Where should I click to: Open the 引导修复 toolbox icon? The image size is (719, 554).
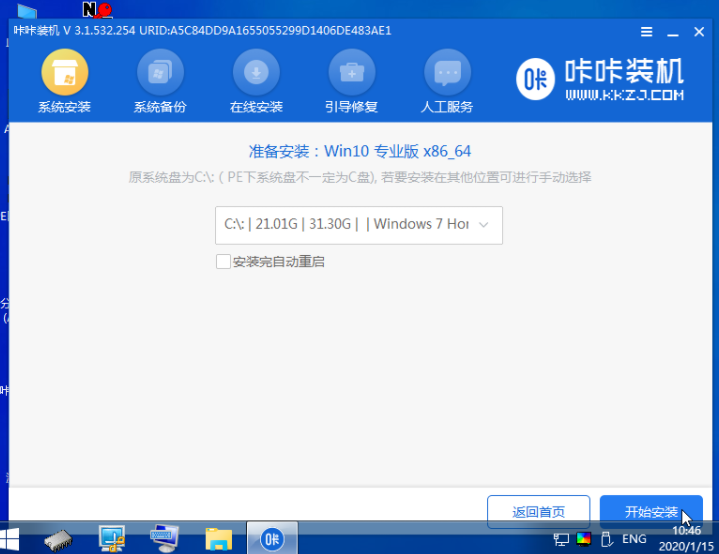click(x=352, y=72)
